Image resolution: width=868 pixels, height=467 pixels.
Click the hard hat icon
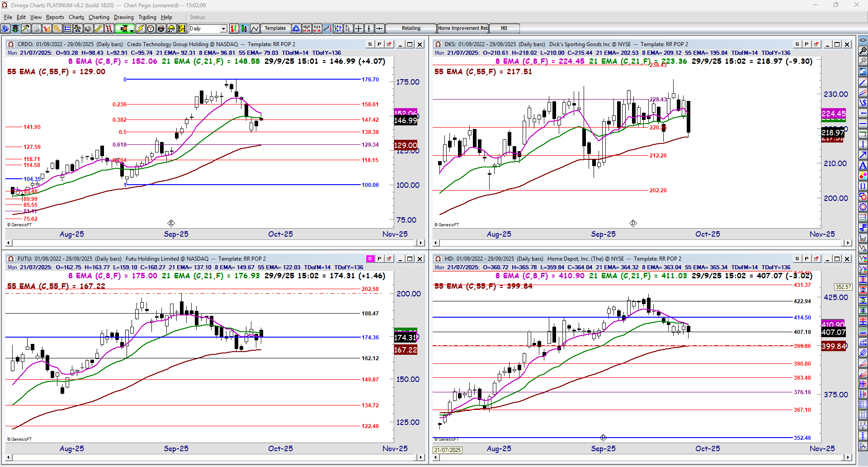click(x=171, y=29)
